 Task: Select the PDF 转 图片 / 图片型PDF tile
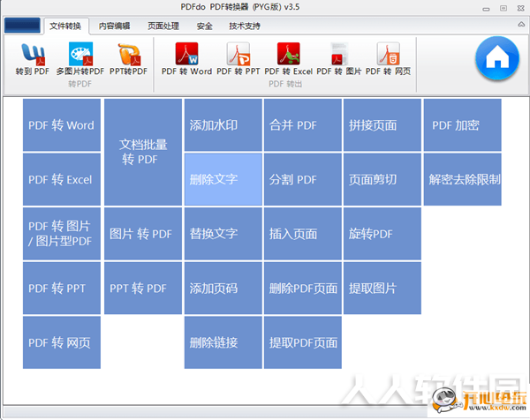tap(62, 234)
